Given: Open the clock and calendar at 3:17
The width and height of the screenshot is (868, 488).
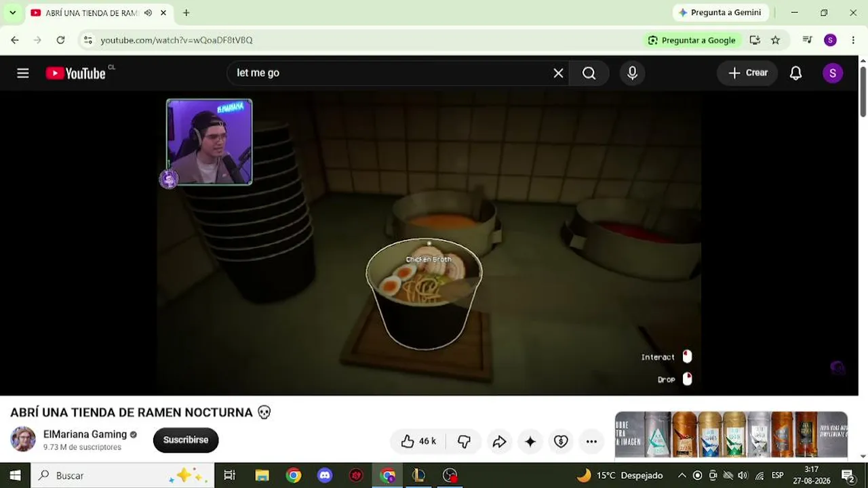Looking at the screenshot, I should click(811, 475).
